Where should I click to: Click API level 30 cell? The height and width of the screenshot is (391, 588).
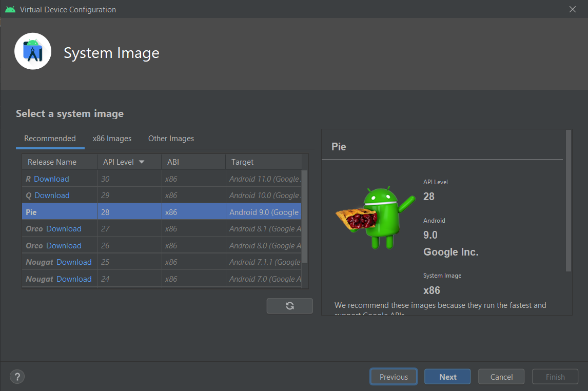(x=130, y=179)
